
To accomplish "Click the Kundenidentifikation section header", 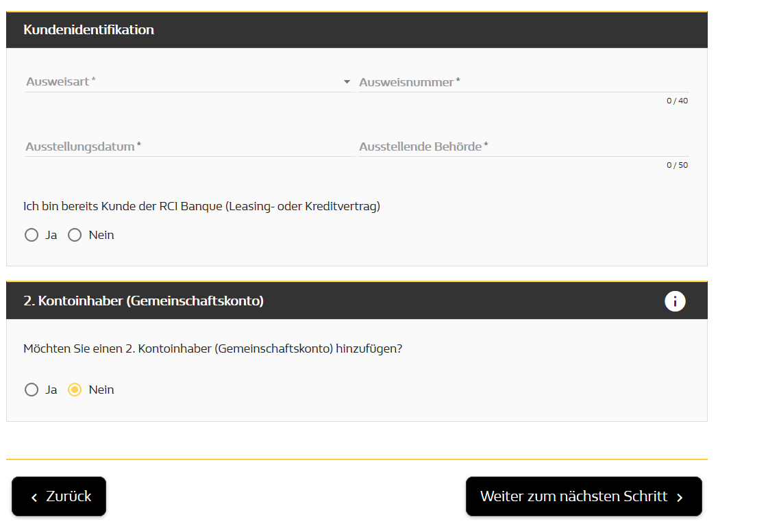I will (x=88, y=29).
